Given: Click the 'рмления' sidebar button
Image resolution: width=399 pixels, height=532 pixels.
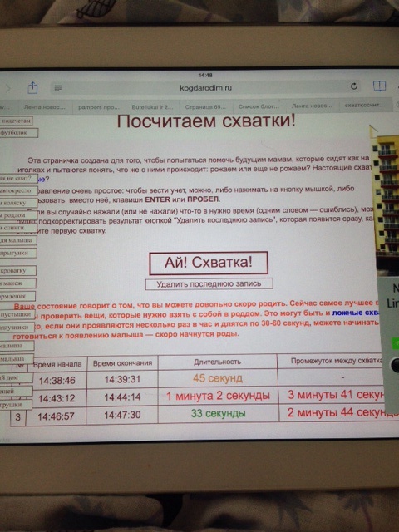Looking at the screenshot, I should 17,296.
